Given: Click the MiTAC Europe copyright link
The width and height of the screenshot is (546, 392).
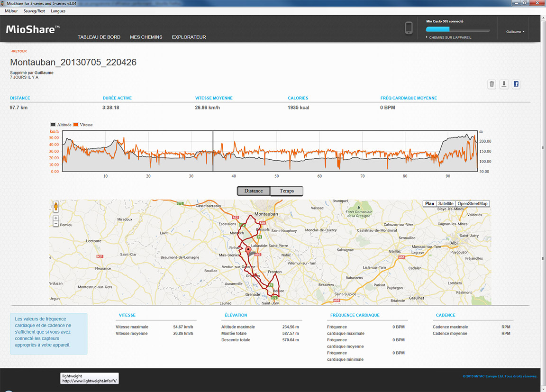Looking at the screenshot, I should pyautogui.click(x=500, y=376).
